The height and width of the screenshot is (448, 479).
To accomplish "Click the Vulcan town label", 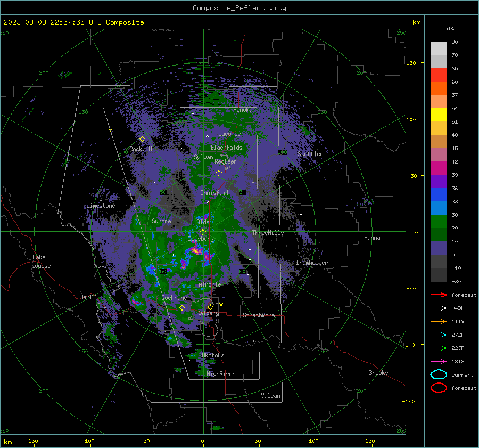I will (271, 396).
